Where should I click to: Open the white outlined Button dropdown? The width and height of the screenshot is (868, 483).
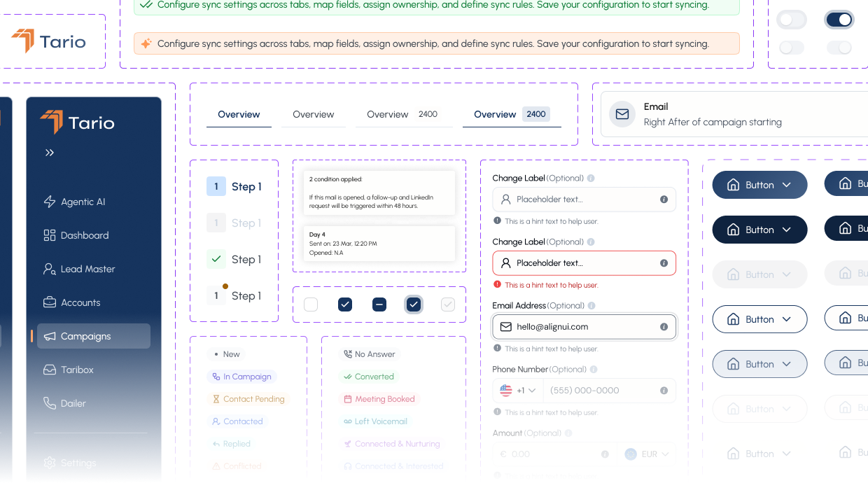pyautogui.click(x=759, y=319)
